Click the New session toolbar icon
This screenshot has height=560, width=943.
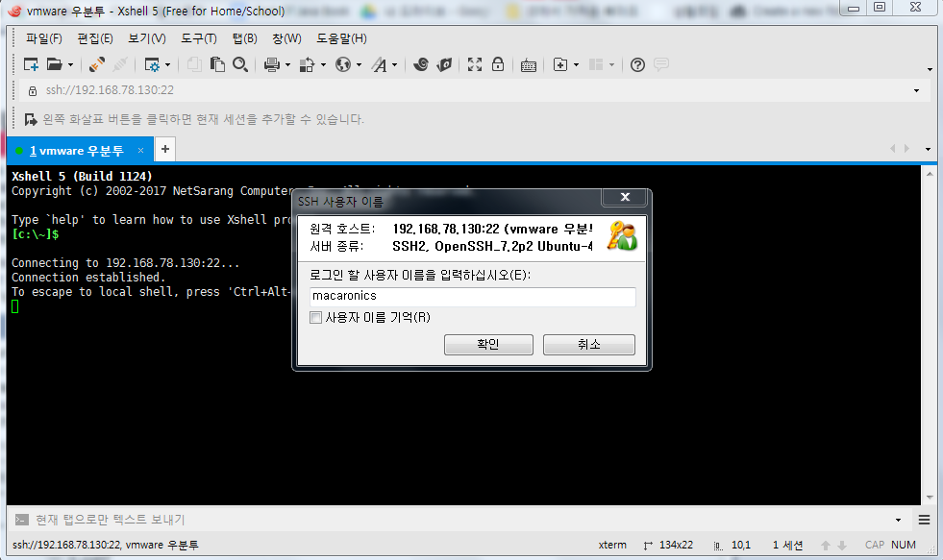click(31, 64)
